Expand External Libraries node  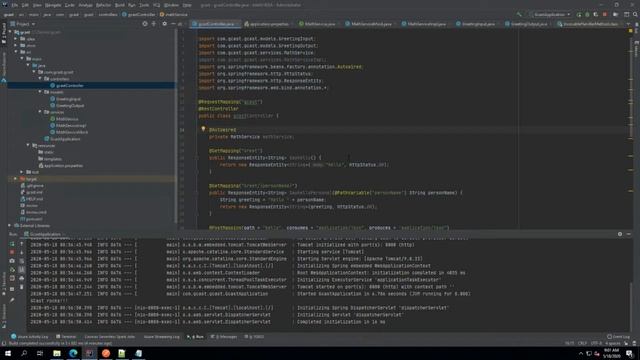click(x=10, y=225)
